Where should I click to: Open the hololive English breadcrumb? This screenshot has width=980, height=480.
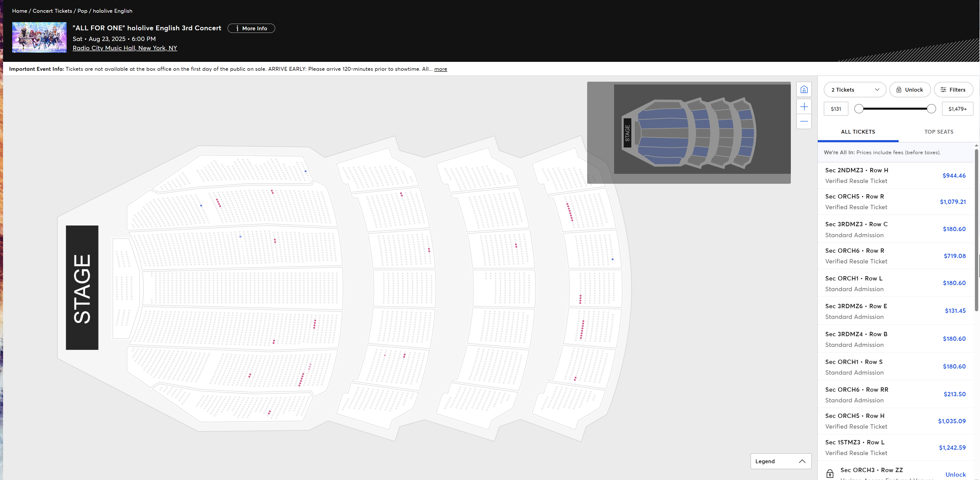[x=113, y=11]
